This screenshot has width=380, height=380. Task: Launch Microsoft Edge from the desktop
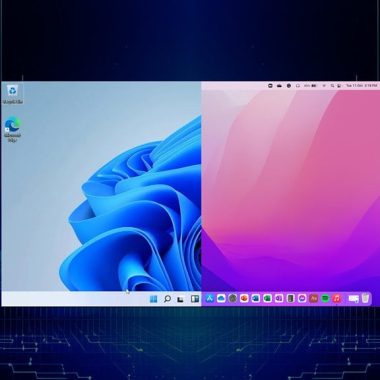coord(12,130)
